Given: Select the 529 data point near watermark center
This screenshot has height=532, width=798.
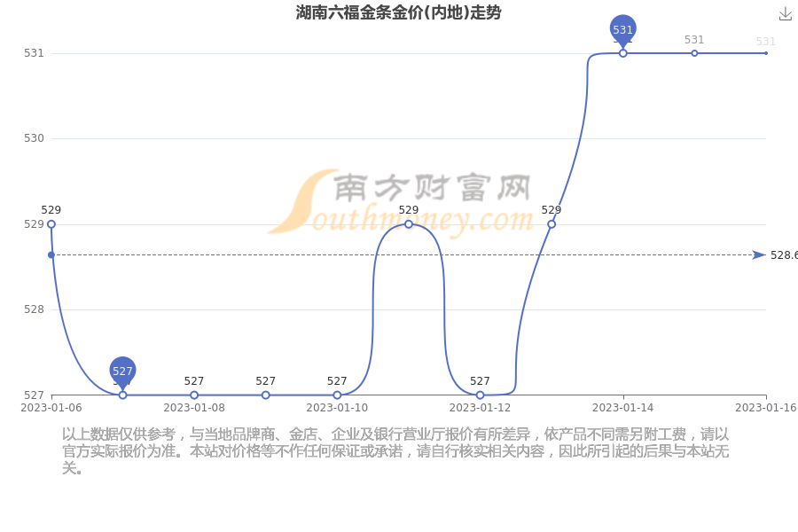Looking at the screenshot, I should pos(409,224).
